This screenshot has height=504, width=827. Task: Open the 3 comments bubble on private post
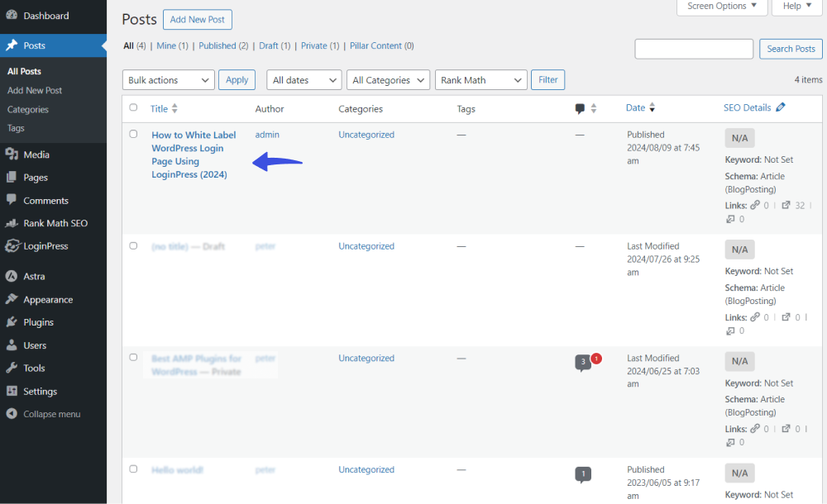point(583,362)
